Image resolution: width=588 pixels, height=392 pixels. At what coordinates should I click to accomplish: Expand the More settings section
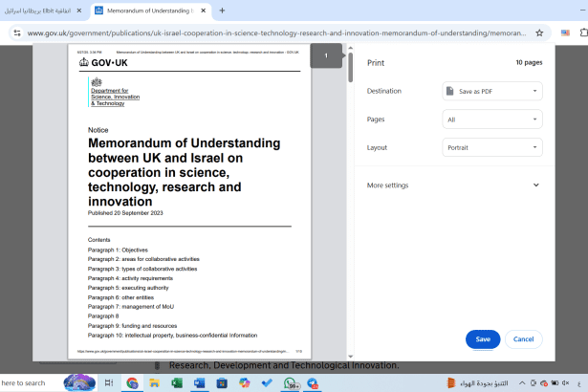453,185
